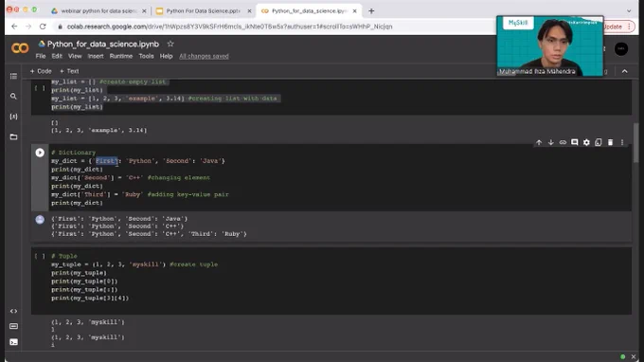This screenshot has width=644, height=362.
Task: Star the Python_for_data_science notebook
Action: 170,44
